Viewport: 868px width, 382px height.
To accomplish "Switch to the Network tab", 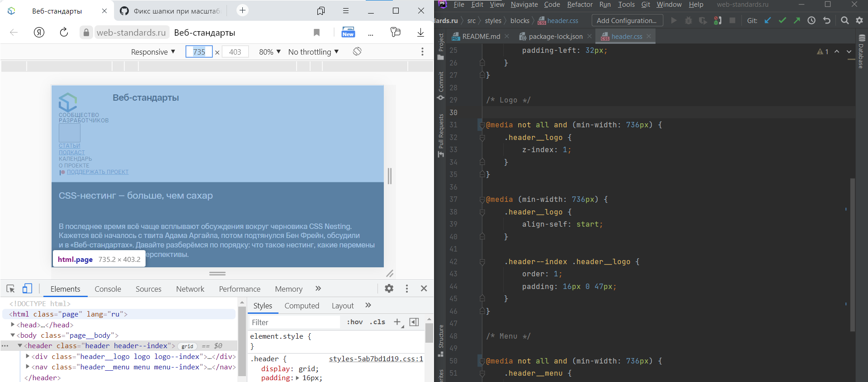I will pyautogui.click(x=190, y=289).
